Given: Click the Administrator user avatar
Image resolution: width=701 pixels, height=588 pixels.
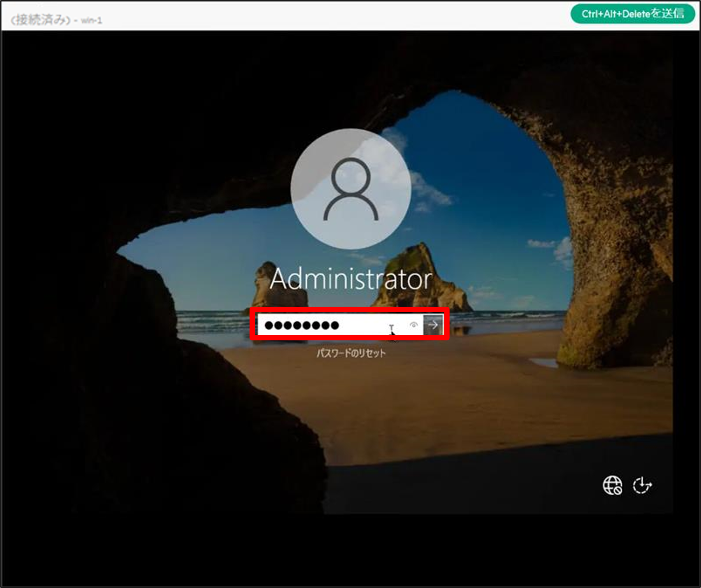Looking at the screenshot, I should [351, 189].
